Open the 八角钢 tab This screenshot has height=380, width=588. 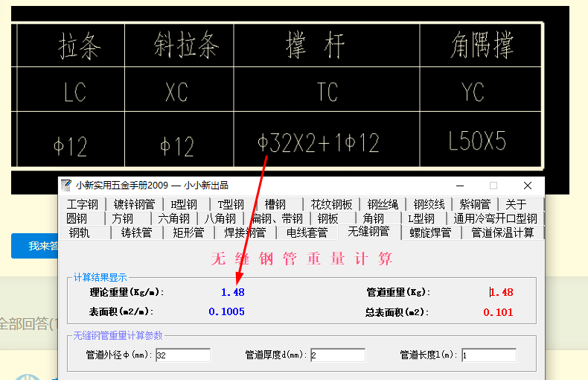click(220, 218)
